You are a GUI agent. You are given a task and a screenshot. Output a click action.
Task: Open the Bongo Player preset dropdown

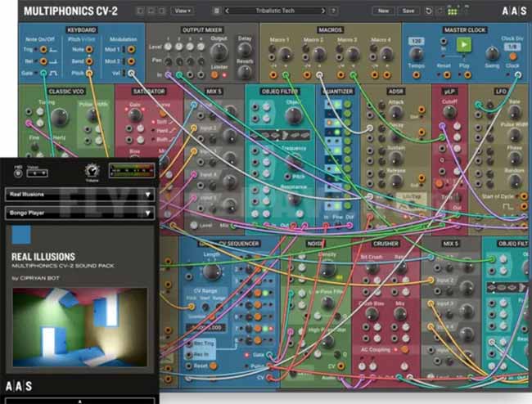pyautogui.click(x=80, y=213)
